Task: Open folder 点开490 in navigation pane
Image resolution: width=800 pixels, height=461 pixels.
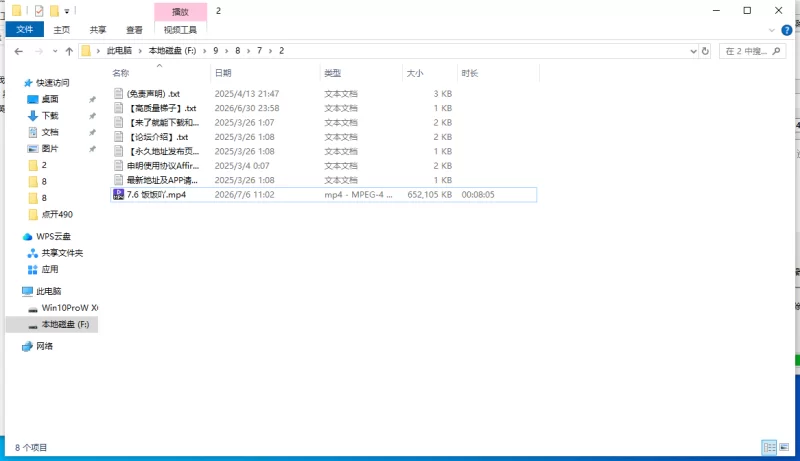Action: click(57, 214)
